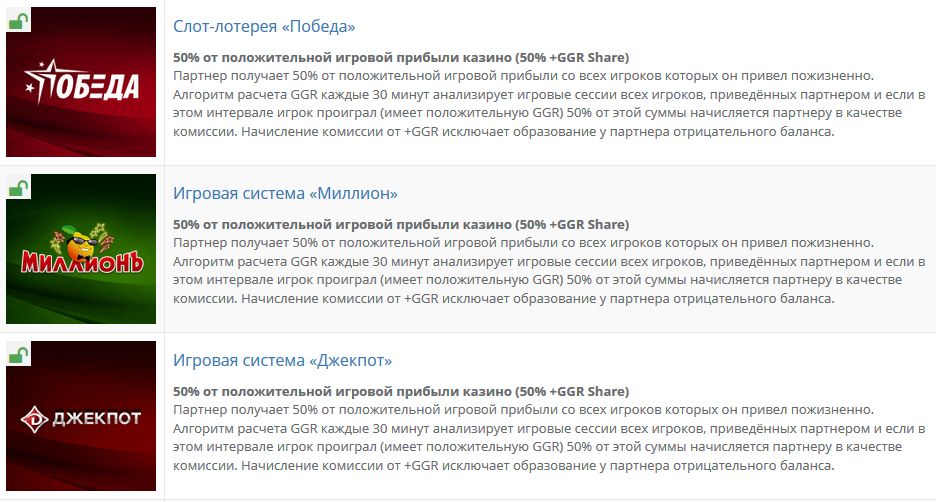Click the green unlock icon on Миллионъ banner
The image size is (936, 502).
(17, 186)
